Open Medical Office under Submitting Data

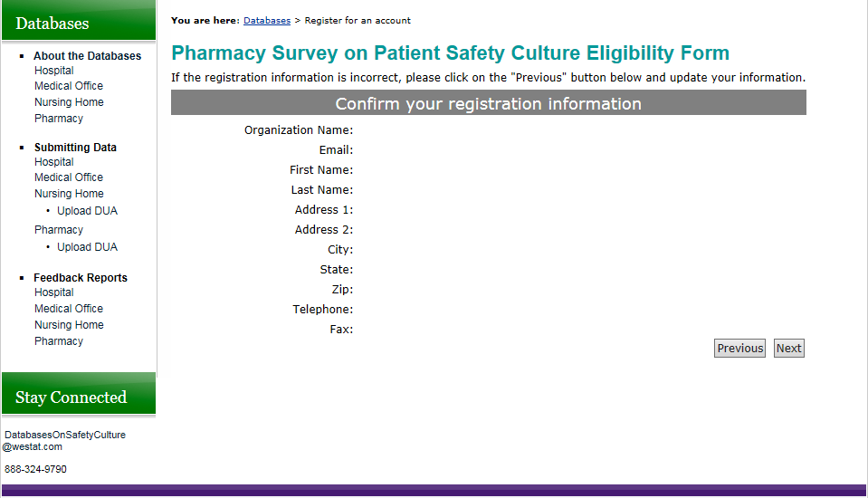[69, 177]
